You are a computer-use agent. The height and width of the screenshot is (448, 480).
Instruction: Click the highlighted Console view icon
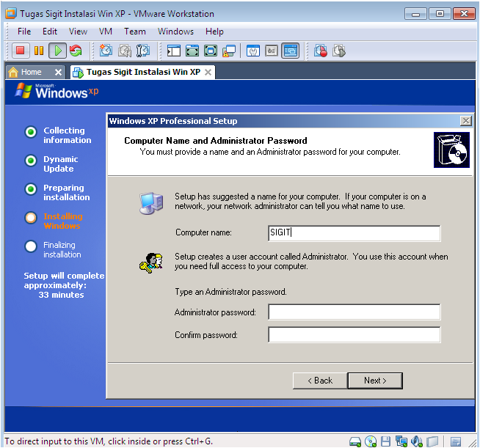[x=290, y=51]
